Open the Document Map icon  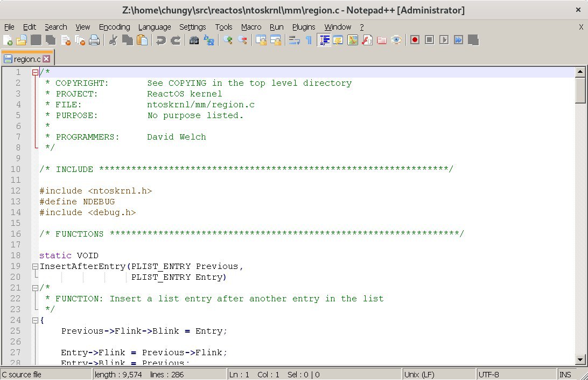[353, 40]
